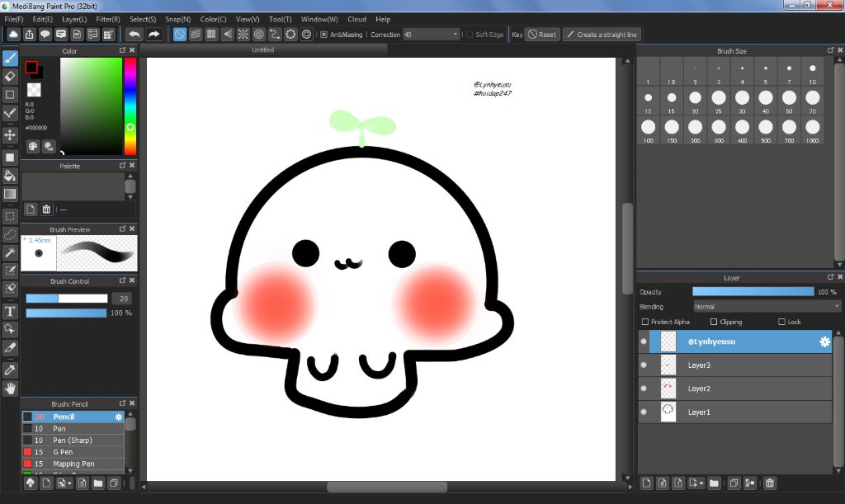
Task: Select the Move tool
Action: pyautogui.click(x=10, y=134)
